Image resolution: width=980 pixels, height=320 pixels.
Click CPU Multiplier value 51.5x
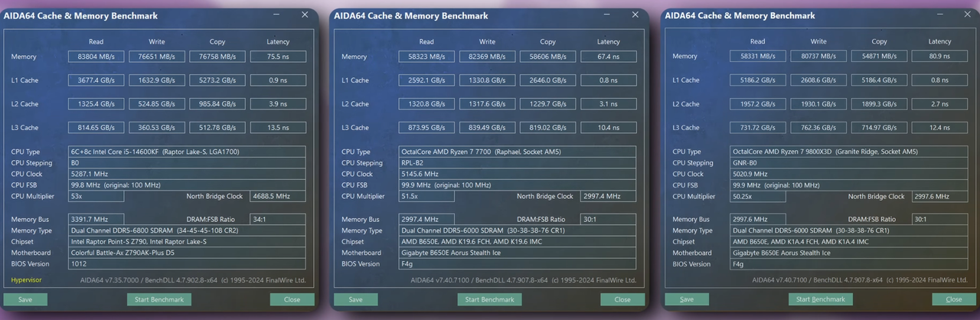click(426, 196)
